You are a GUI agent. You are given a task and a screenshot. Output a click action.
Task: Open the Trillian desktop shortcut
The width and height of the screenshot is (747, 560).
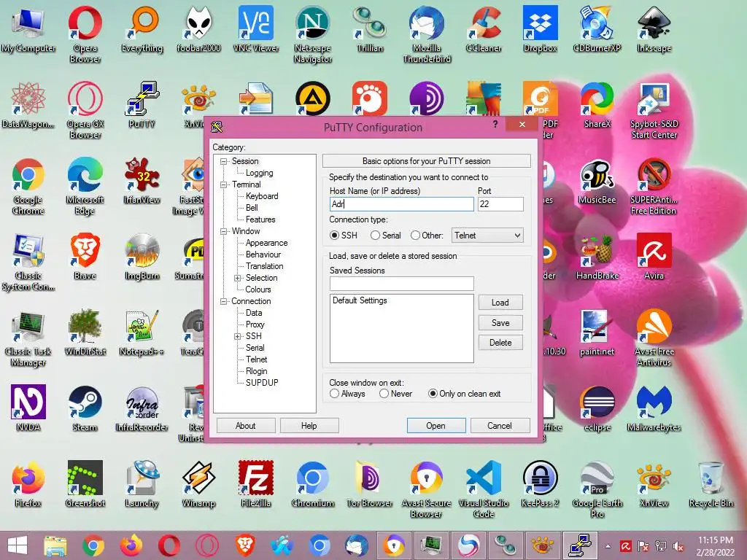click(x=370, y=28)
